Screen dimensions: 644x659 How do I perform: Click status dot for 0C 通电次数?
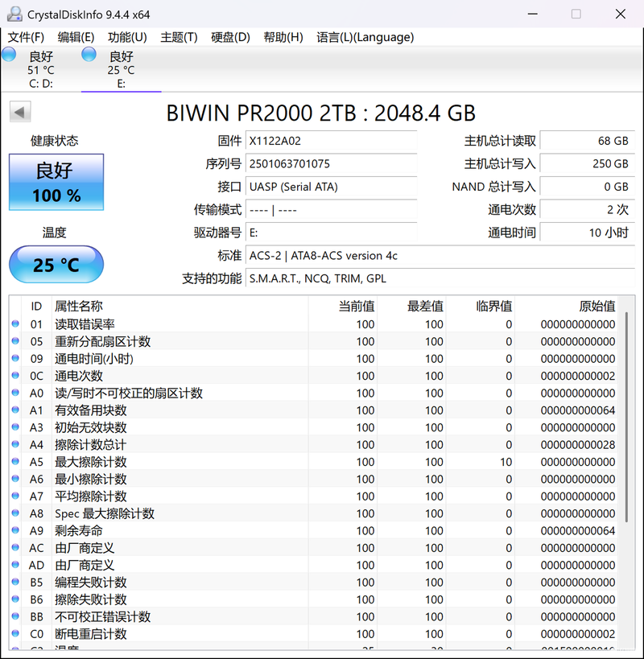pos(15,375)
